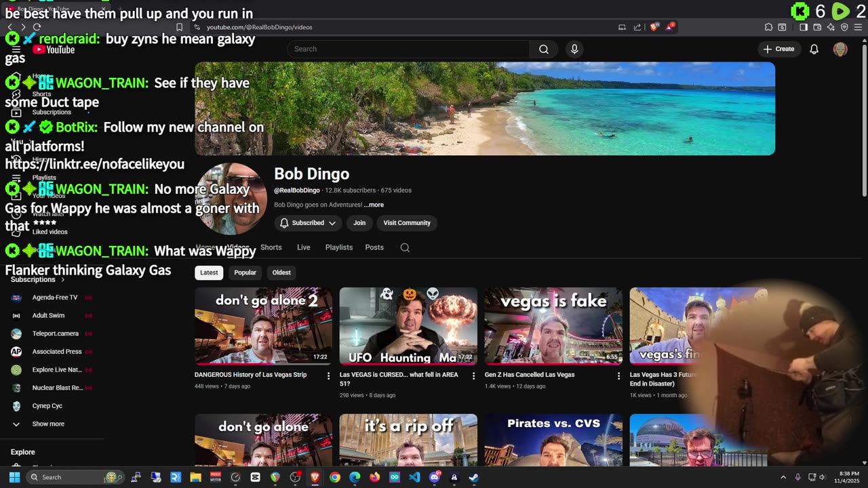Viewport: 868px width, 488px height.
Task: Open 'don't go alone 2' video thumbnail
Action: click(x=263, y=326)
